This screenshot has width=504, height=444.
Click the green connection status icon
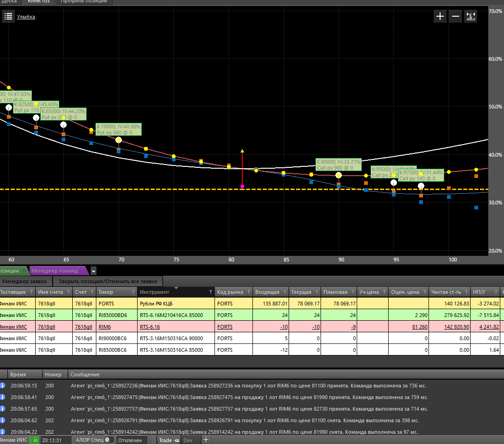tap(34, 440)
